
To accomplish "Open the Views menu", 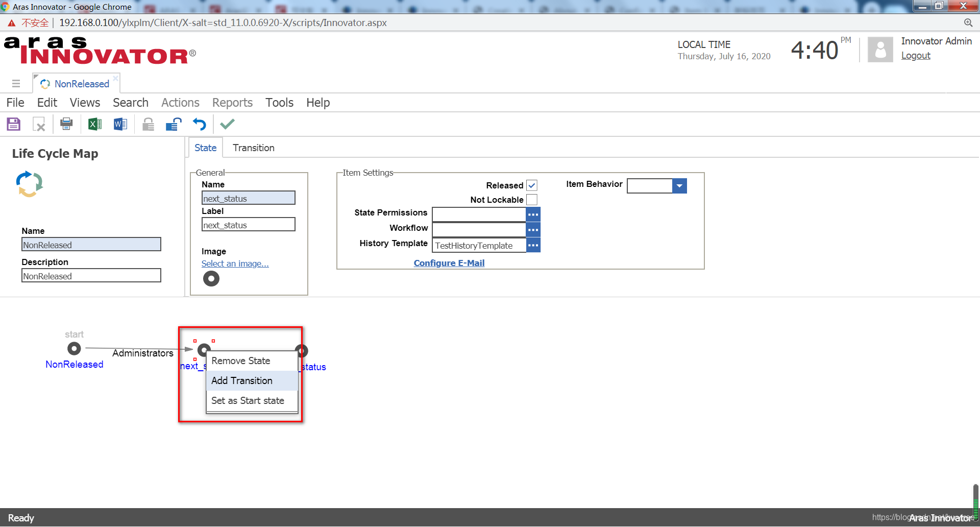I will [85, 103].
